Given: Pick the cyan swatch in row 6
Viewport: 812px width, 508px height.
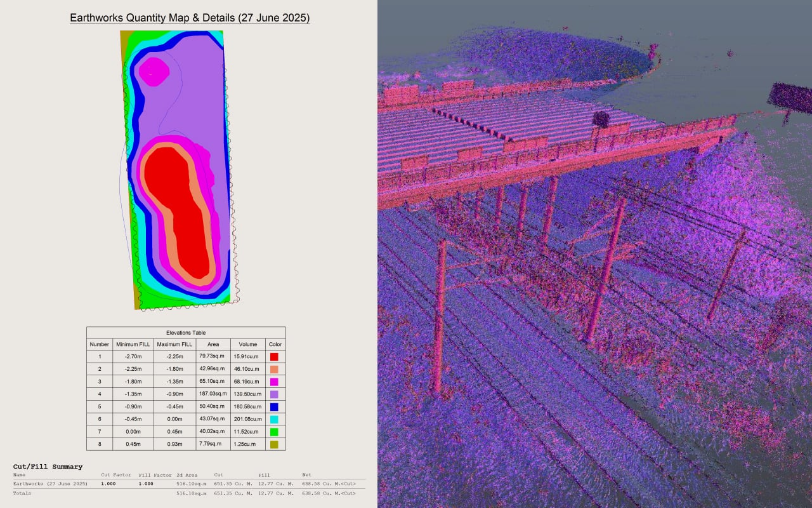Looking at the screenshot, I should tap(274, 419).
